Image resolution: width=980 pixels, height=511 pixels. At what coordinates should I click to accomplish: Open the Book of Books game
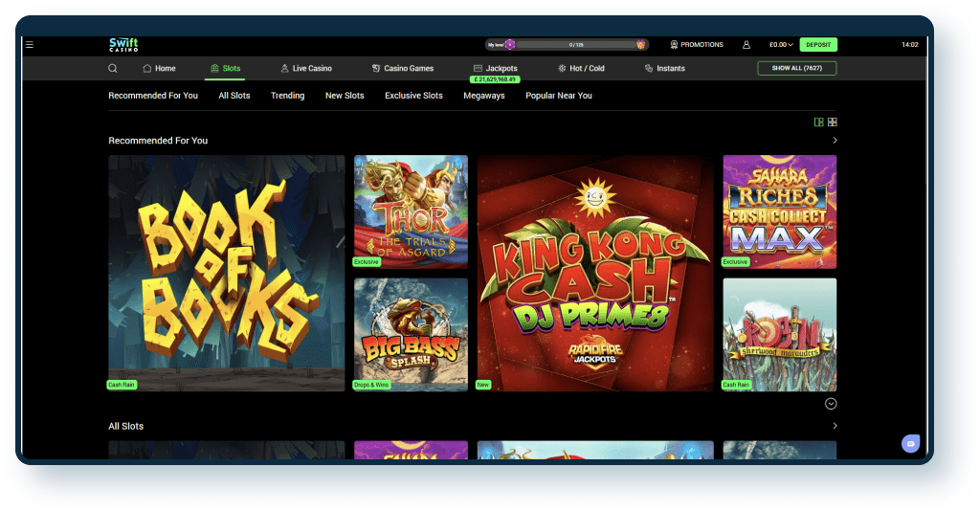[226, 273]
